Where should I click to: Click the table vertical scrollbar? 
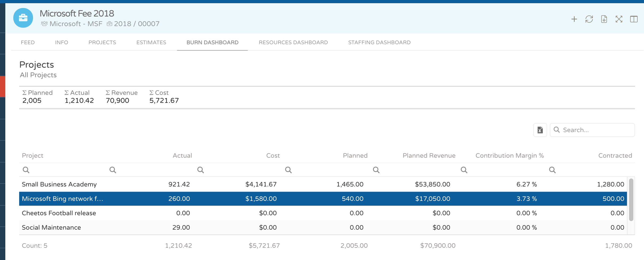pos(631,200)
